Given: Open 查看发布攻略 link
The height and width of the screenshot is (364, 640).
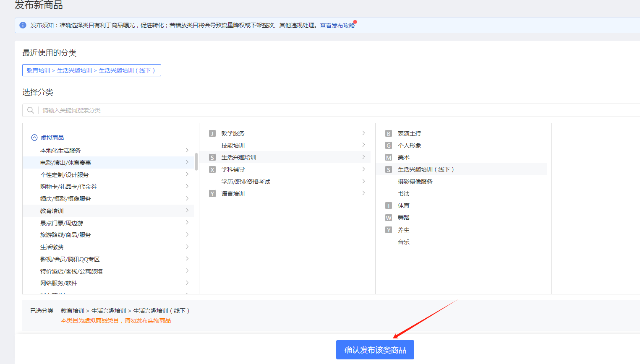Looking at the screenshot, I should point(337,26).
